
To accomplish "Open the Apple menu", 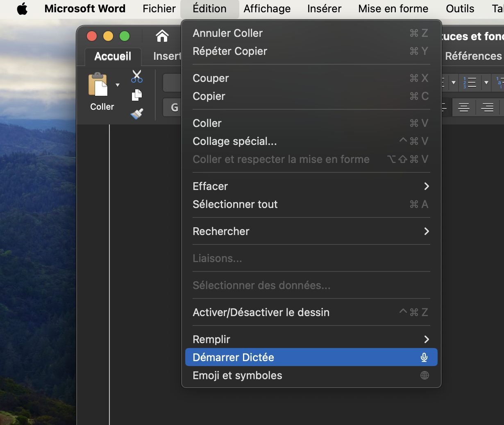I will 22,9.
